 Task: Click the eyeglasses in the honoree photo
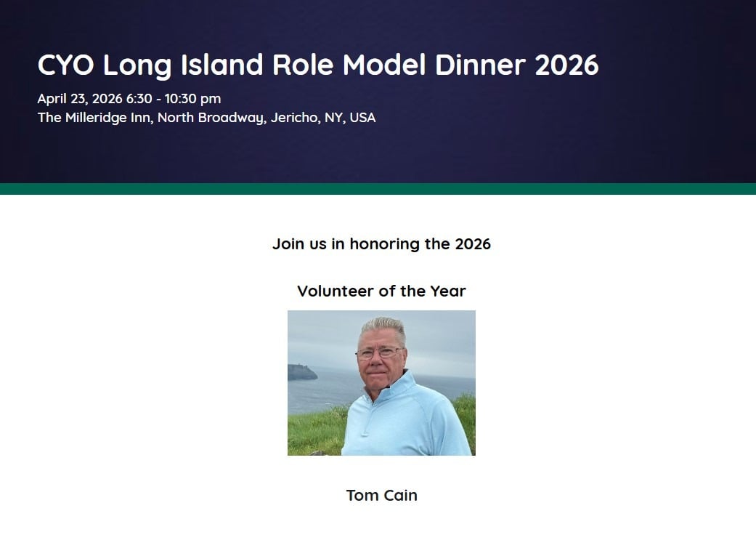click(378, 353)
